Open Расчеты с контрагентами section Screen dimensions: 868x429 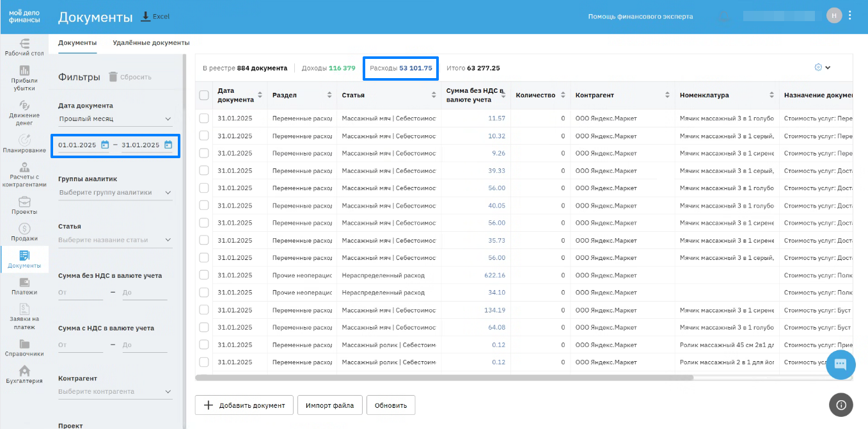point(24,174)
